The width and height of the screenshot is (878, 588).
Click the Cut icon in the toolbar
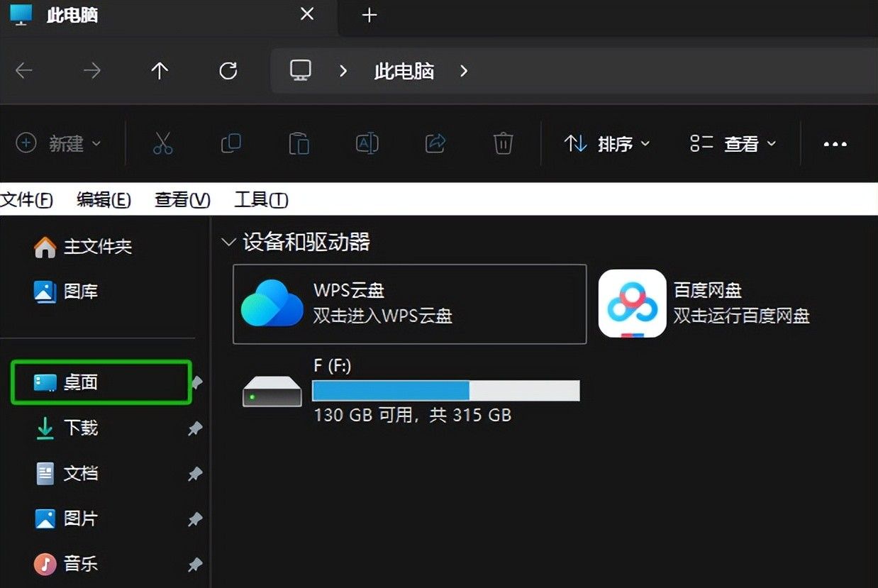(162, 143)
